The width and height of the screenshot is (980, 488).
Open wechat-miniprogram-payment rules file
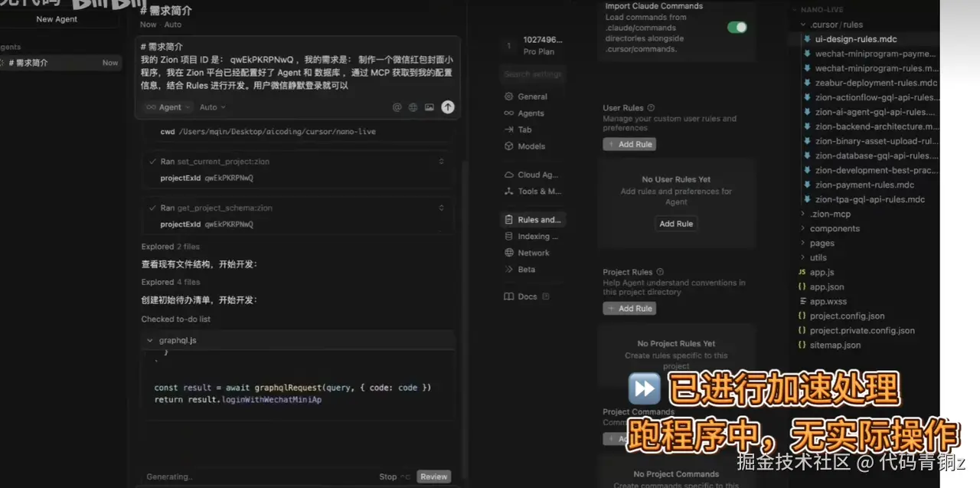pos(875,54)
